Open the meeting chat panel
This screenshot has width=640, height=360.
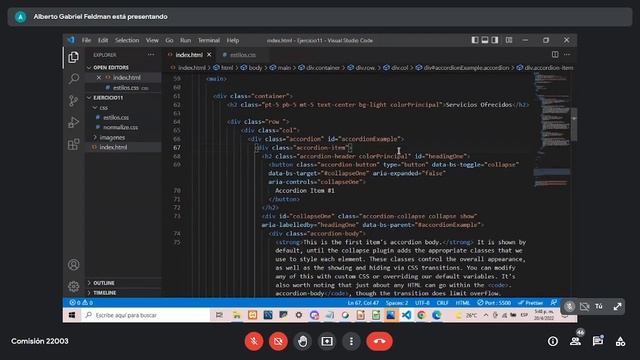tap(598, 341)
